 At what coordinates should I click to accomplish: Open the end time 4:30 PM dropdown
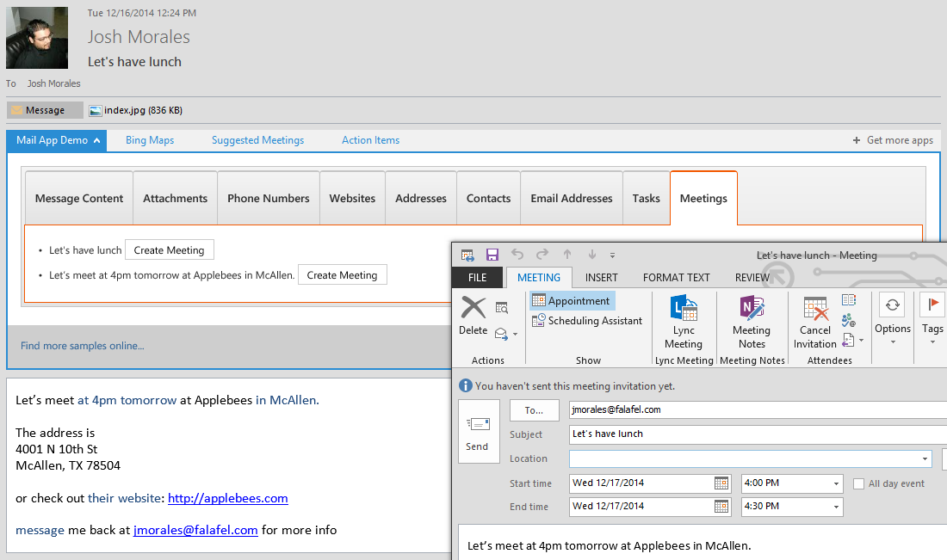835,506
